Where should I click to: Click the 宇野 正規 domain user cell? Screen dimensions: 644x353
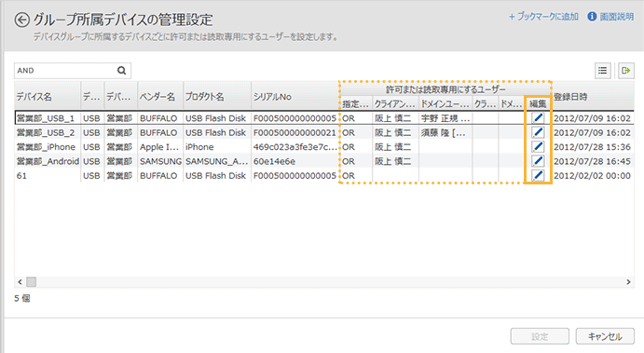445,118
